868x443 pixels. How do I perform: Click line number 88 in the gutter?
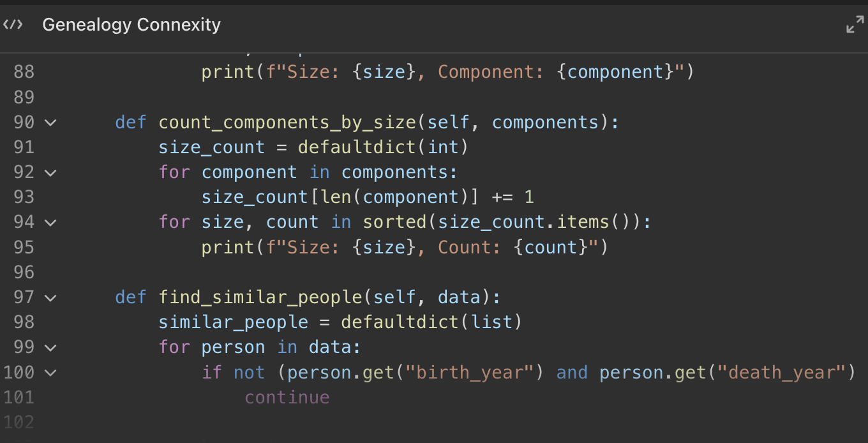[x=24, y=72]
